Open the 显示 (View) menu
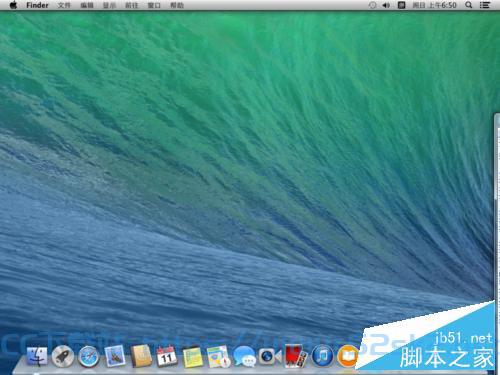Image resolution: width=500 pixels, height=375 pixels. tap(109, 5)
